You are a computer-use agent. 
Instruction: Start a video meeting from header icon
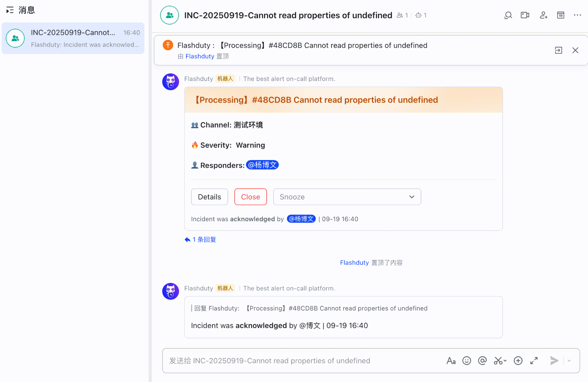[x=525, y=15]
